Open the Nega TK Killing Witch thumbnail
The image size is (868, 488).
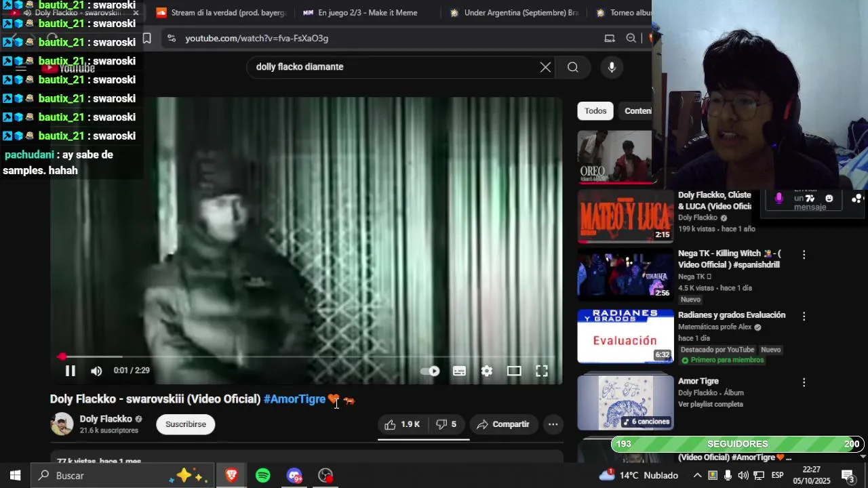point(625,274)
